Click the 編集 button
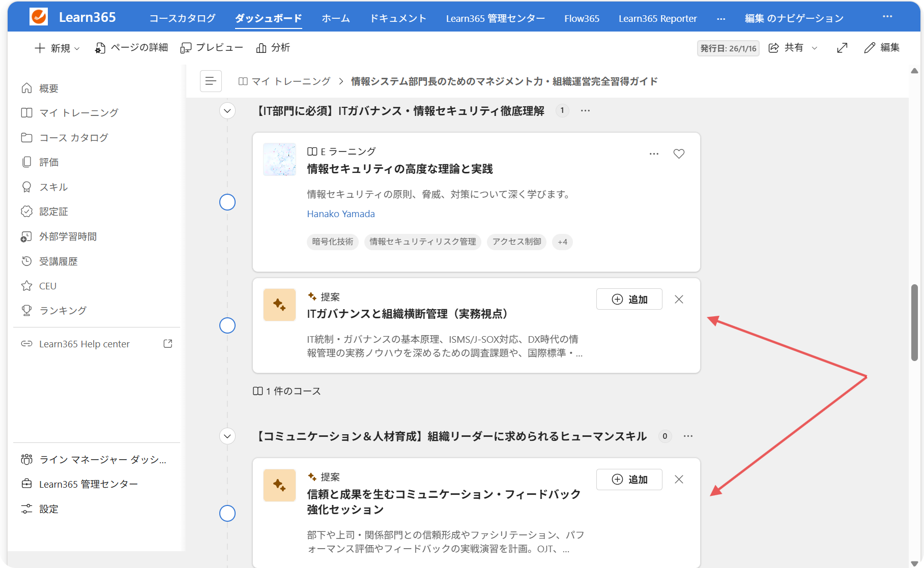Viewport: 924px width, 568px height. point(882,48)
